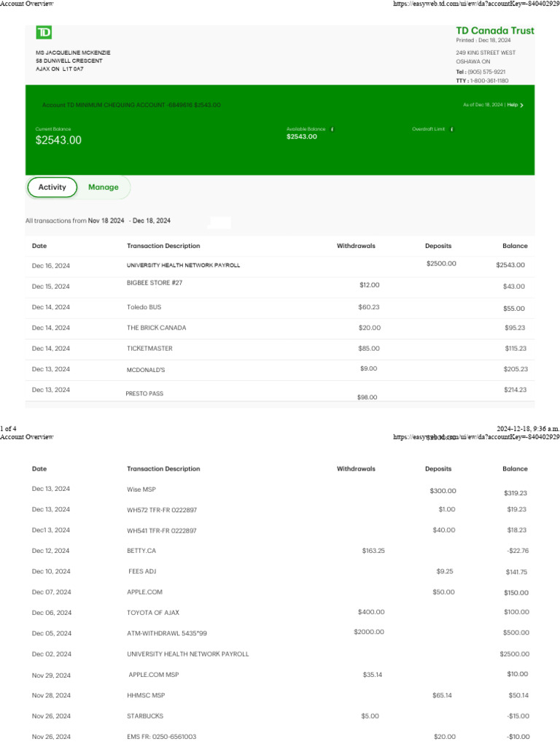This screenshot has height=747, width=560.
Task: Click the $5.00 withdrawal amount
Action: [370, 716]
